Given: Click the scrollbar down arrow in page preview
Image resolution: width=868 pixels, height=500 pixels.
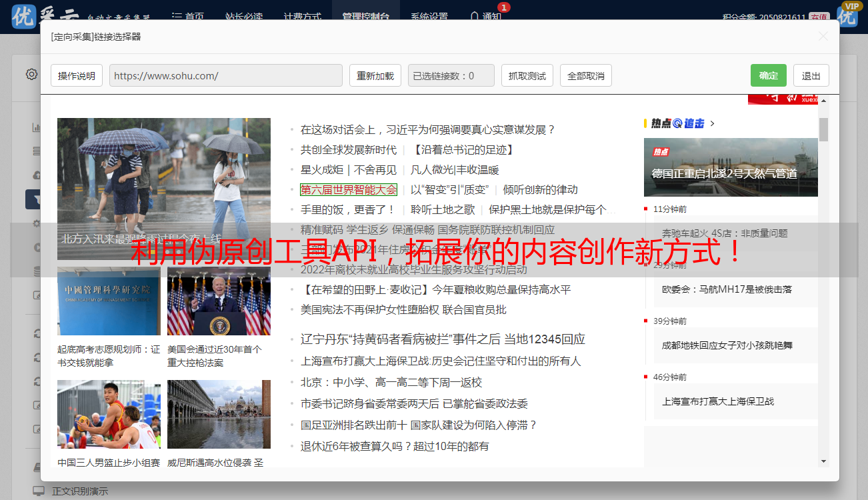Looking at the screenshot, I should 823,461.
